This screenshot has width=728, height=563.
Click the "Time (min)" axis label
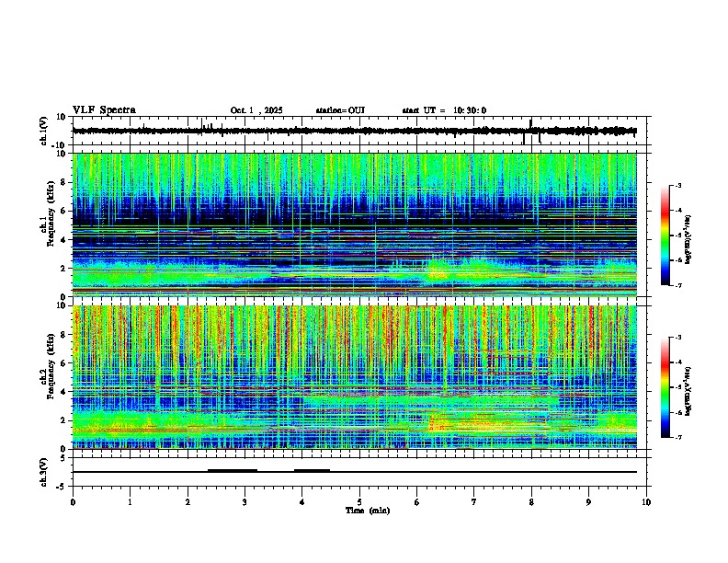click(368, 511)
